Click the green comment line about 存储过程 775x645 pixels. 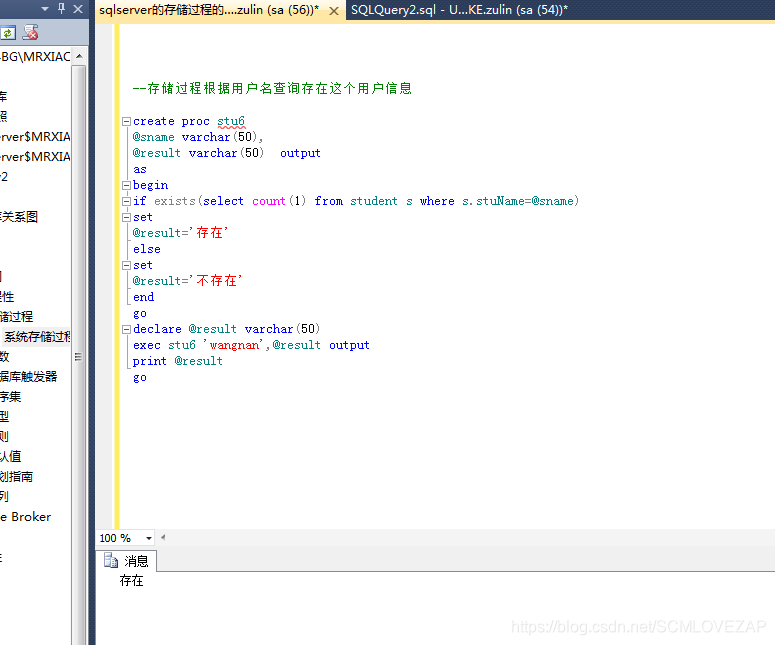(x=272, y=88)
